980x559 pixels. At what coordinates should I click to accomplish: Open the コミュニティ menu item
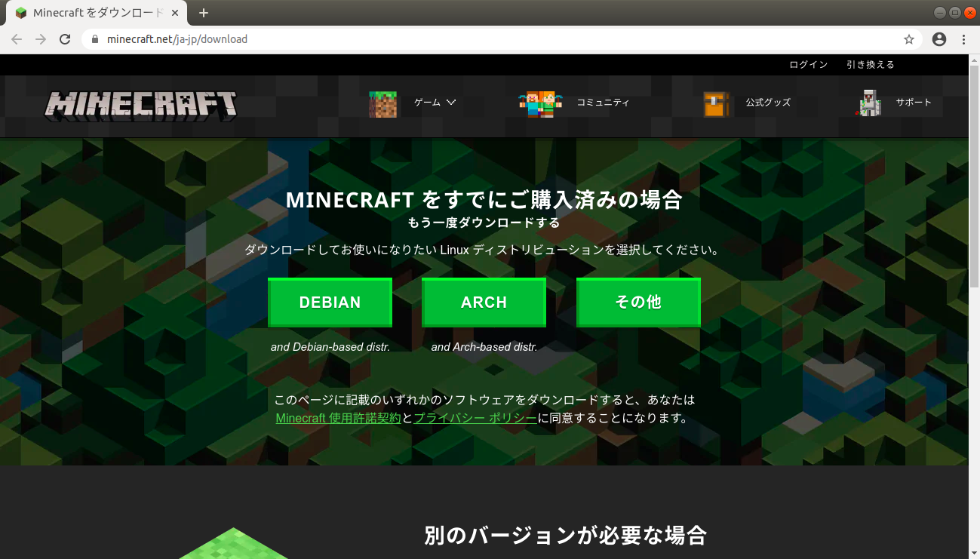[603, 103]
